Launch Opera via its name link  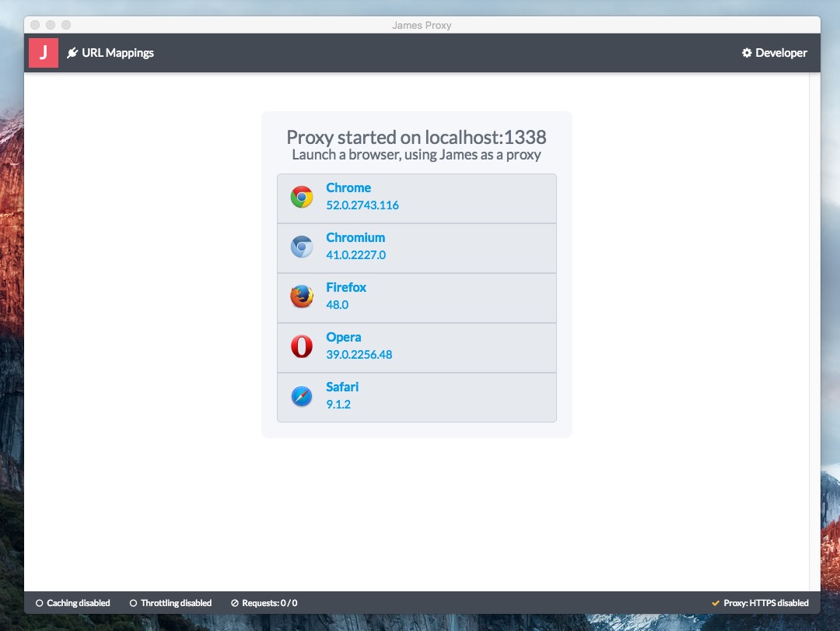pyautogui.click(x=344, y=337)
